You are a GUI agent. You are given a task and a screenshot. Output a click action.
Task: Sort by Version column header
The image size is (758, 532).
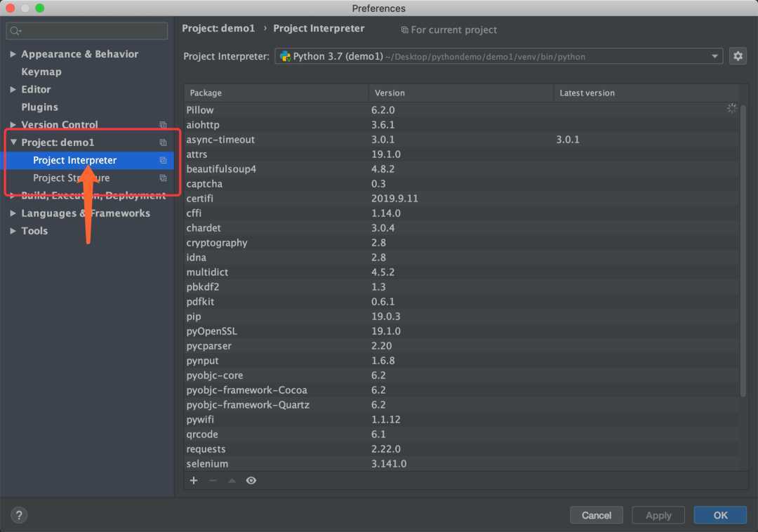click(460, 93)
